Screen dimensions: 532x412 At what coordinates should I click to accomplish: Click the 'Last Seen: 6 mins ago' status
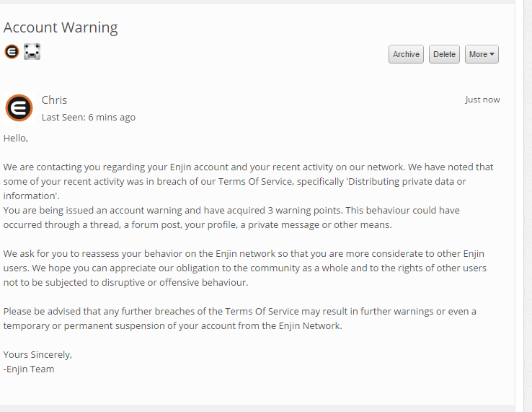coord(89,117)
